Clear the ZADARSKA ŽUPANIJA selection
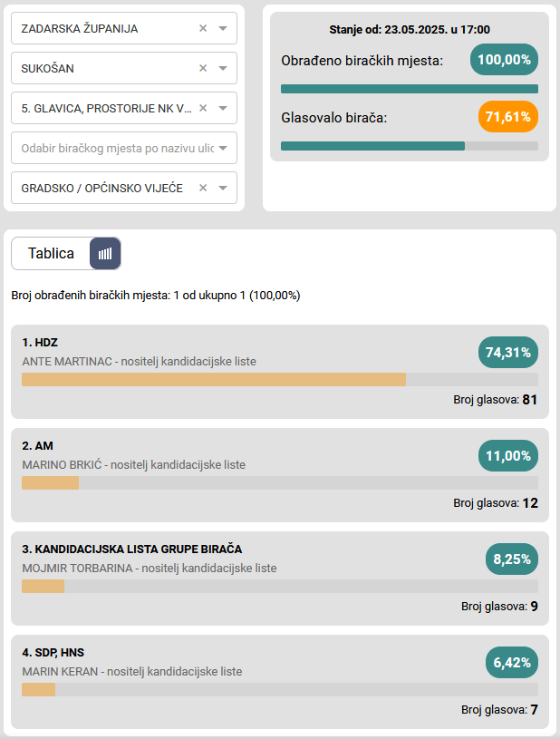This screenshot has width=560, height=739. pyautogui.click(x=203, y=28)
